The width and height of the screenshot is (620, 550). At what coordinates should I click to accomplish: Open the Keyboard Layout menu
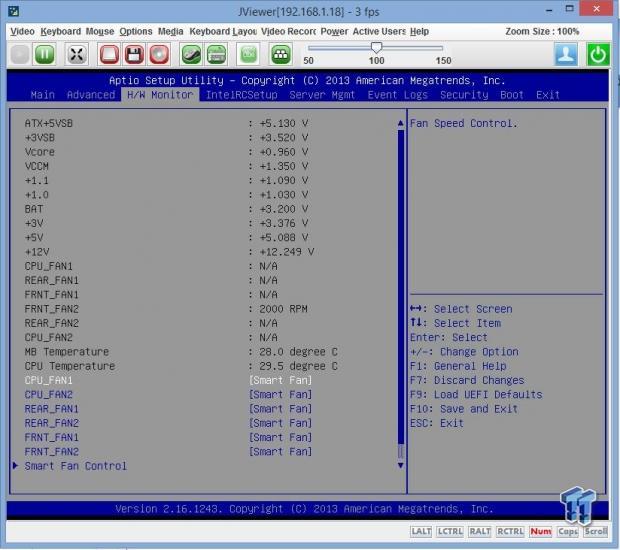(x=223, y=31)
